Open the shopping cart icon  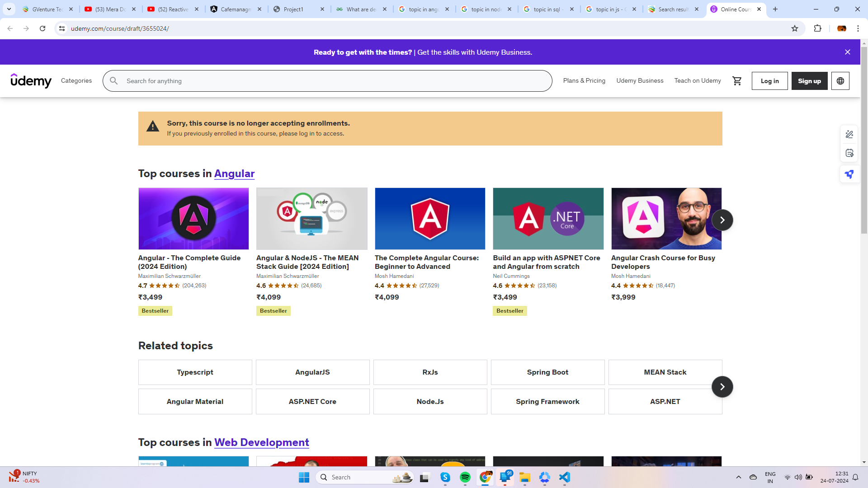point(737,81)
